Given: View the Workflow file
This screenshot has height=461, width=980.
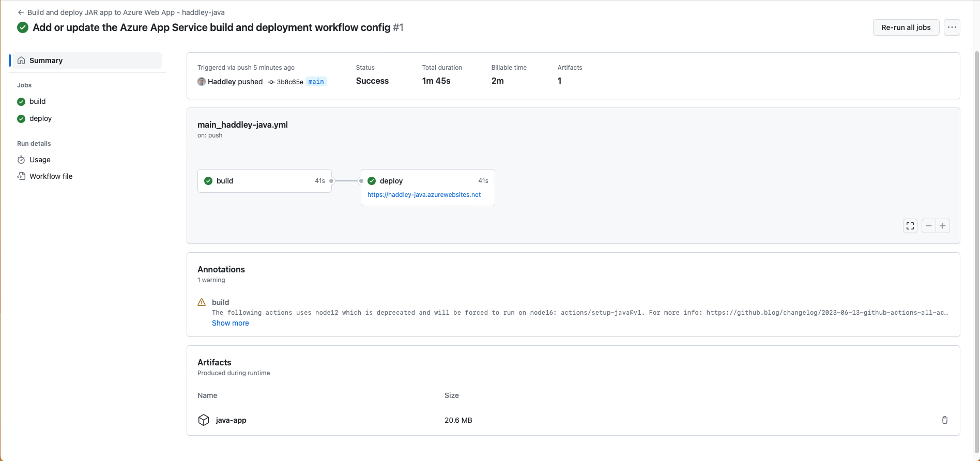Looking at the screenshot, I should point(51,176).
